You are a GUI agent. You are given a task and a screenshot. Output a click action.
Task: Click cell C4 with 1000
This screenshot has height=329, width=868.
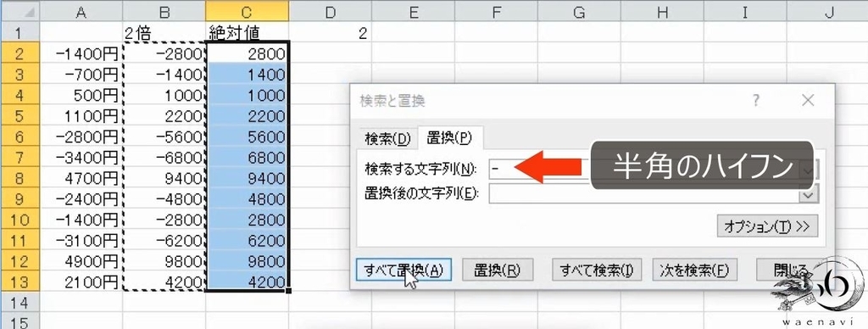point(247,95)
